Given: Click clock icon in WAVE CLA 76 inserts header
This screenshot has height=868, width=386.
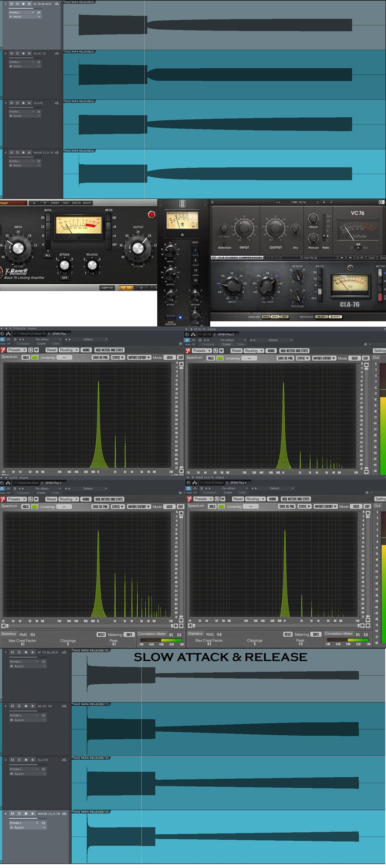Looking at the screenshot, I should click(x=188, y=483).
